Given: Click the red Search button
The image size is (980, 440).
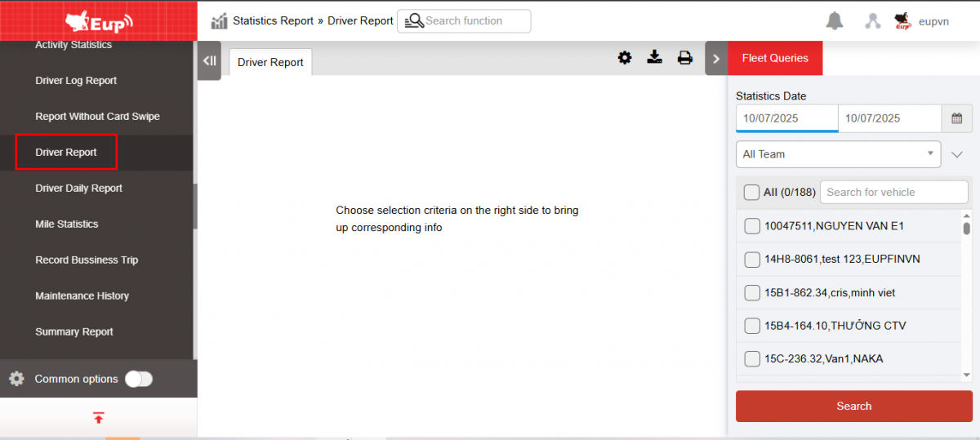Looking at the screenshot, I should (x=853, y=406).
